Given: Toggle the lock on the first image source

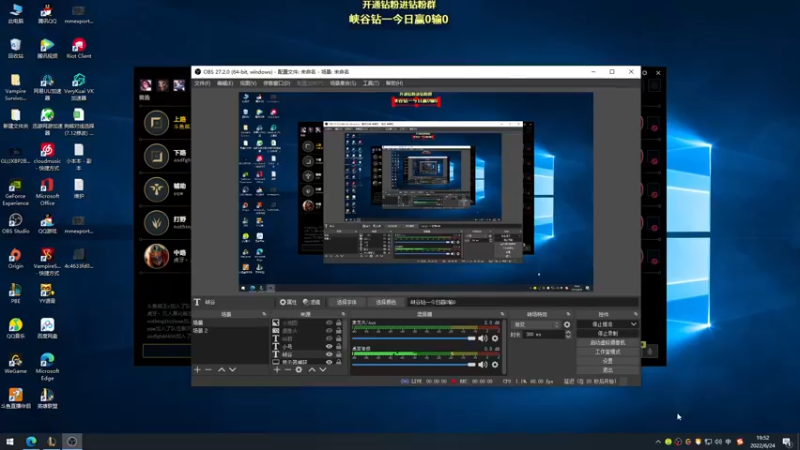Looking at the screenshot, I should click(339, 323).
